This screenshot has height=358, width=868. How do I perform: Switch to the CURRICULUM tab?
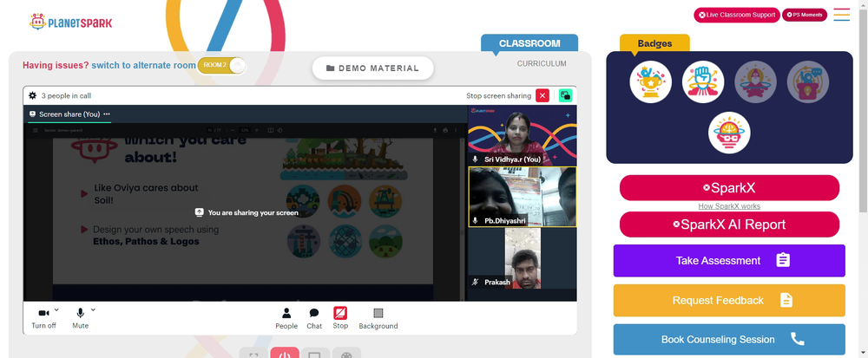542,63
